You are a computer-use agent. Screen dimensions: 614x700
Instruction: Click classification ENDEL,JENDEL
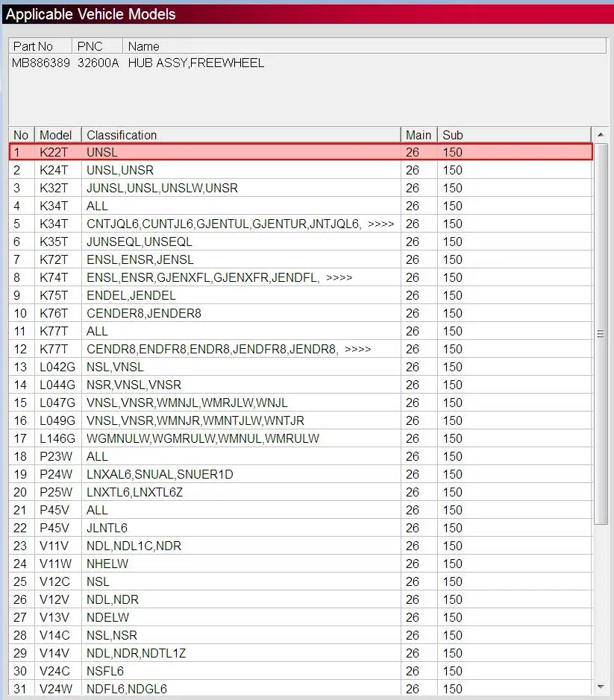pyautogui.click(x=131, y=295)
